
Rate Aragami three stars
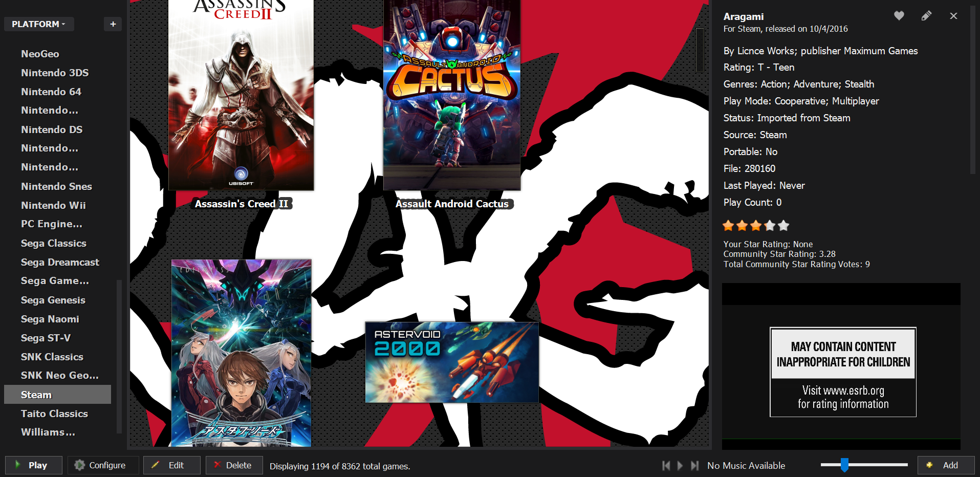point(756,225)
